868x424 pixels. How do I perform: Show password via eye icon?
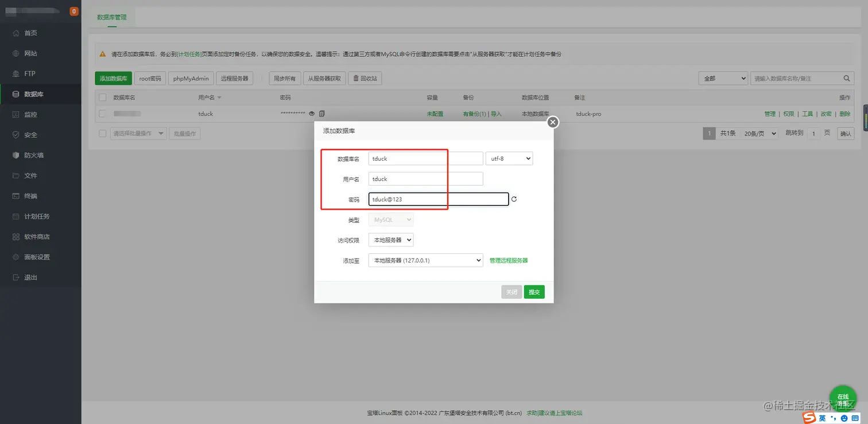pos(312,114)
